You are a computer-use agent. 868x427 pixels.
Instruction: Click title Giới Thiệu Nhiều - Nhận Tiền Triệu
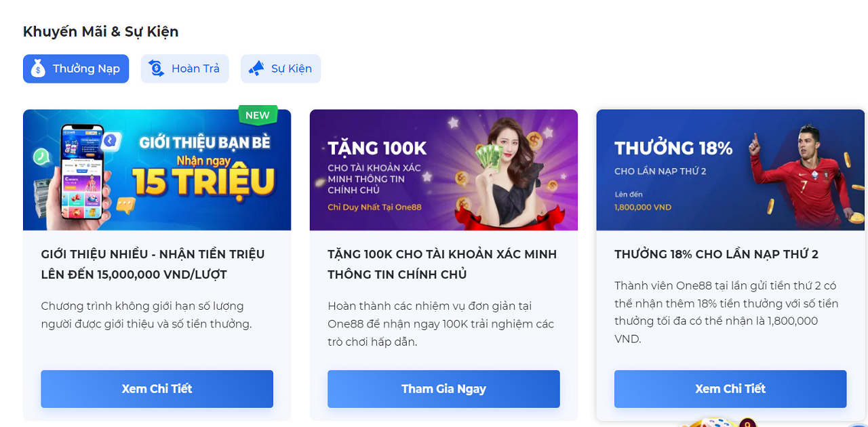click(x=153, y=264)
